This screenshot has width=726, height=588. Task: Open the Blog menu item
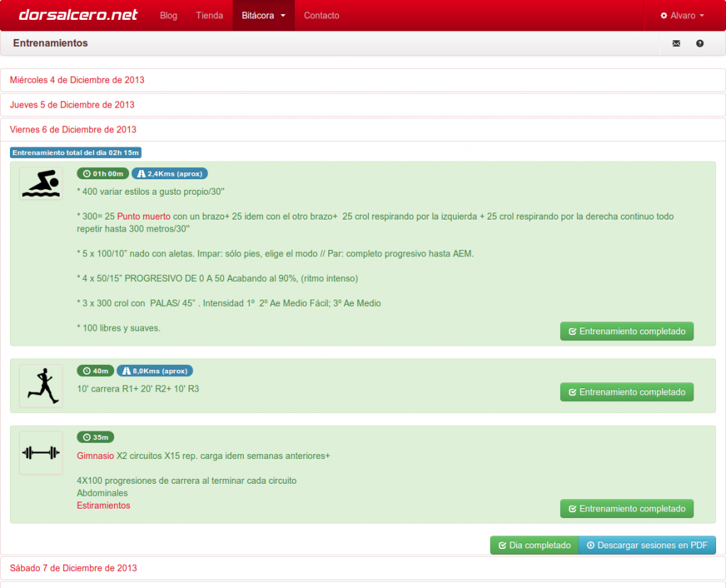[169, 16]
